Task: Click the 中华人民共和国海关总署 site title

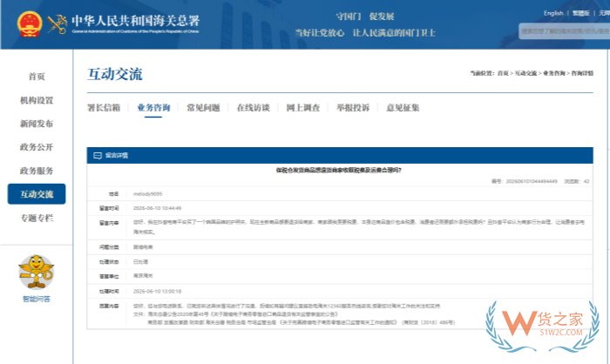Action: (x=135, y=20)
